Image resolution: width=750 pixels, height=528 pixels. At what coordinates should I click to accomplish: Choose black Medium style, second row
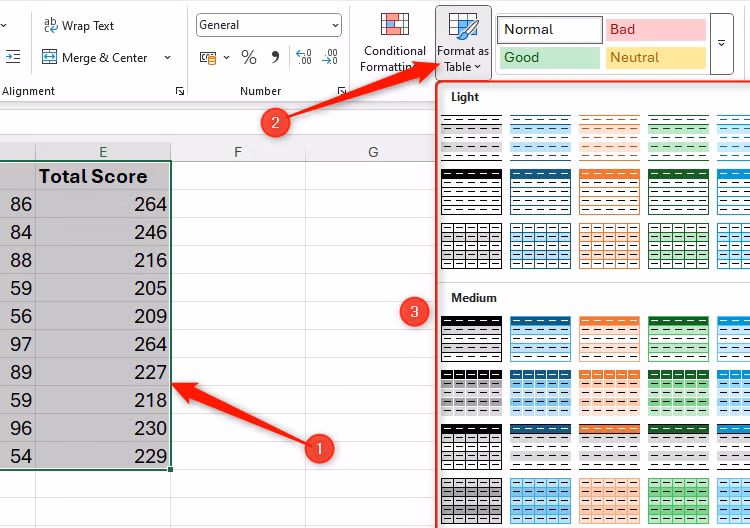point(471,393)
